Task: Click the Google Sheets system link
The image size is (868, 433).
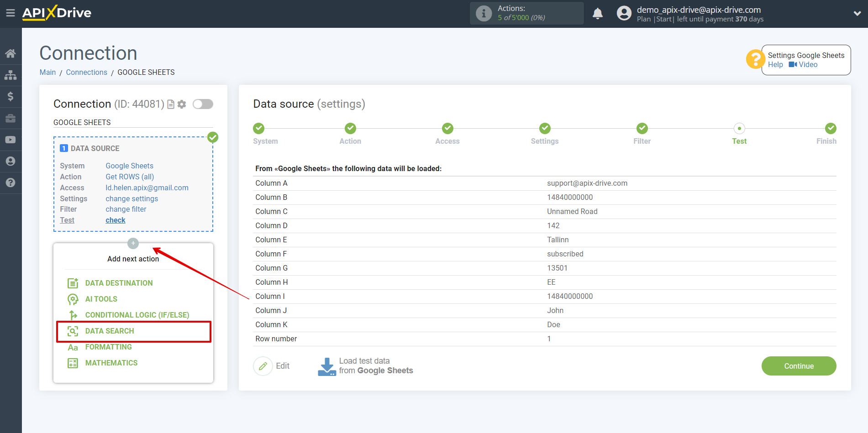Action: coord(130,166)
